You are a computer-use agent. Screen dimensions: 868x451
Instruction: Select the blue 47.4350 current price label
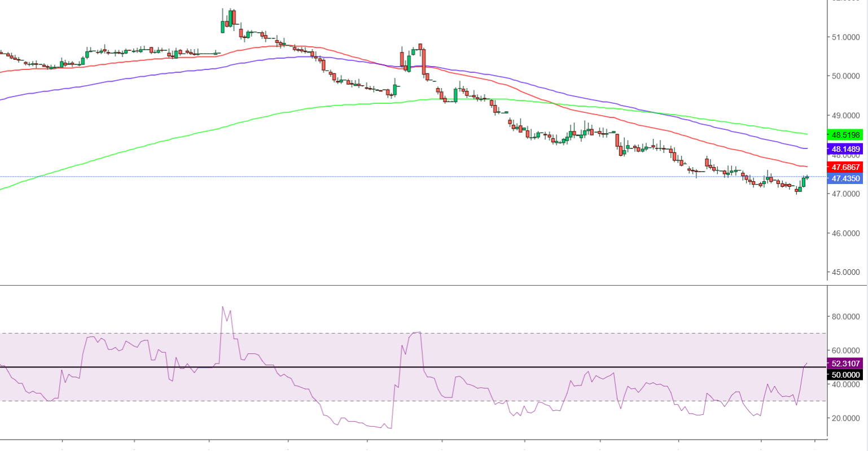pyautogui.click(x=845, y=178)
